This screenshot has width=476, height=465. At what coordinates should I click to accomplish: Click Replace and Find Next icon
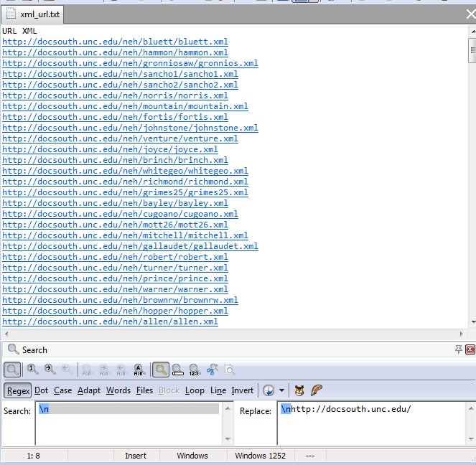pyautogui.click(x=104, y=370)
